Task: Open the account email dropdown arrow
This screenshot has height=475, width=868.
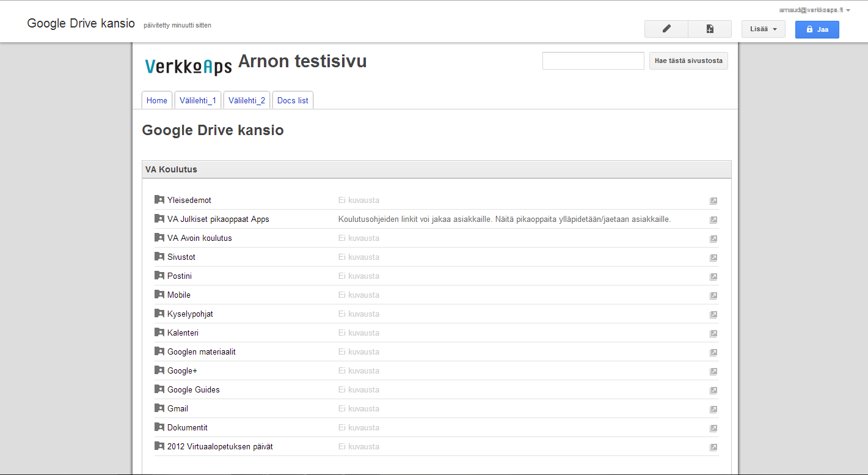Action: coord(848,10)
